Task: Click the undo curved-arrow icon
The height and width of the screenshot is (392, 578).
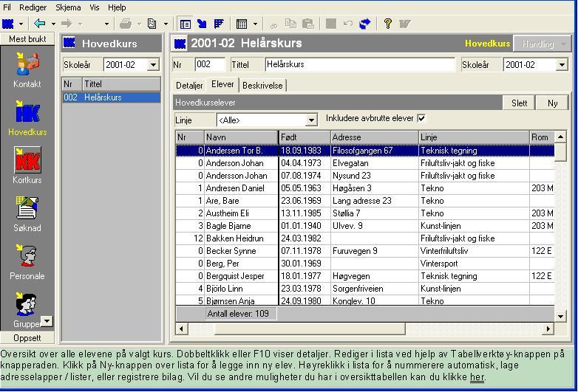Action: tap(347, 24)
